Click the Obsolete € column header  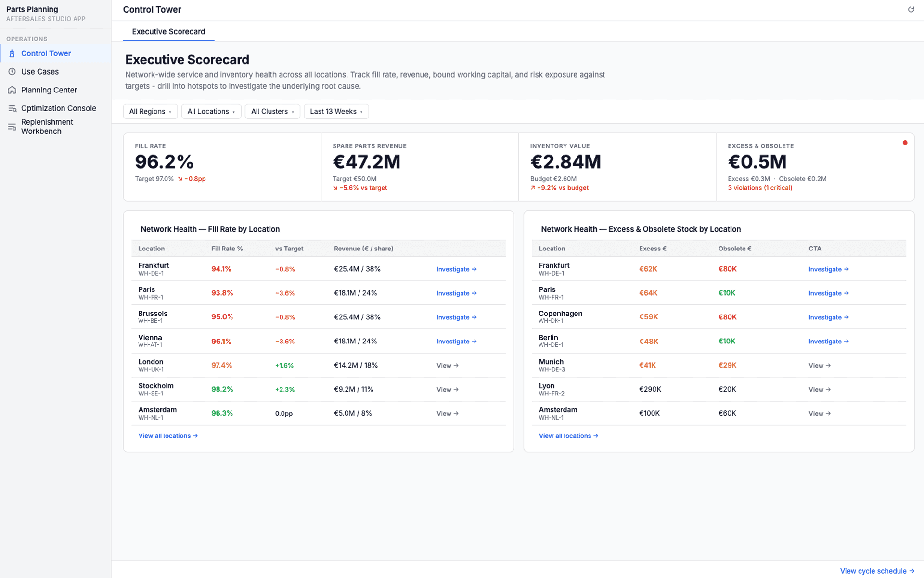pyautogui.click(x=735, y=249)
